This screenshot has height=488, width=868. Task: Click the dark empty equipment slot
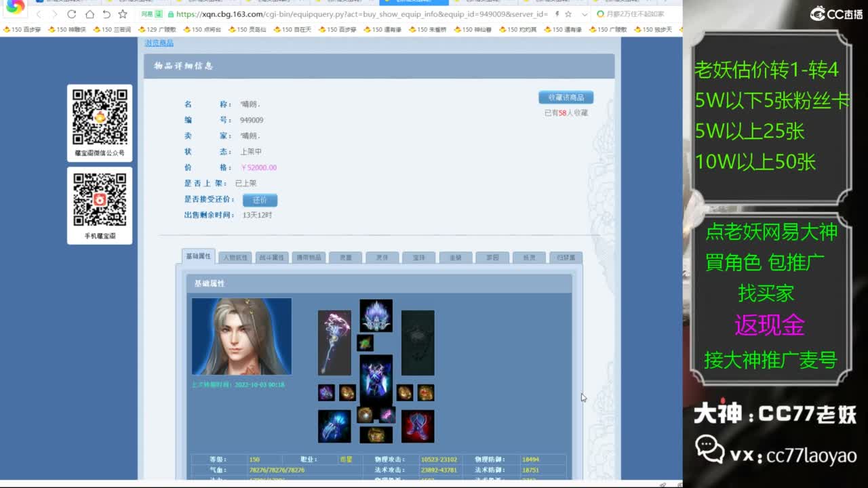[418, 343]
